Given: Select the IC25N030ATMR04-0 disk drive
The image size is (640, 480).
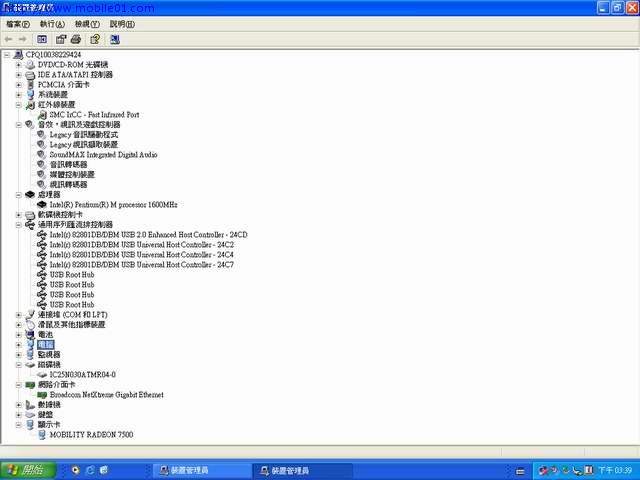Looking at the screenshot, I should (82, 374).
